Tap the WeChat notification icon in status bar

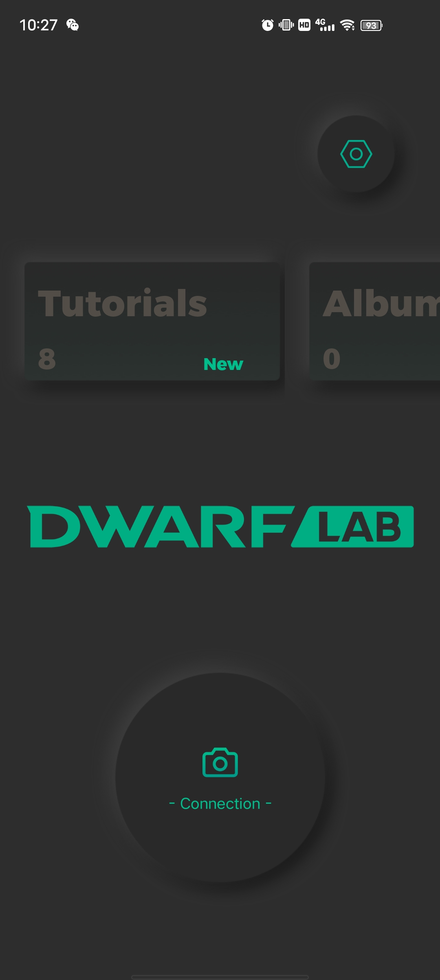[x=73, y=25]
